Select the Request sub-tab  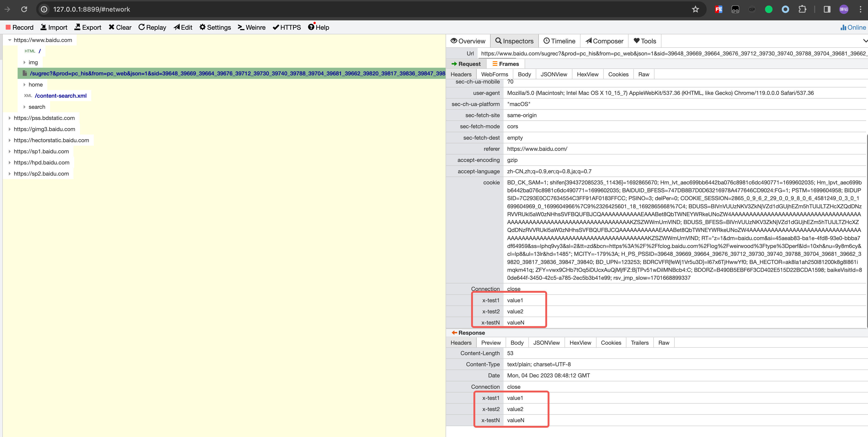click(466, 64)
